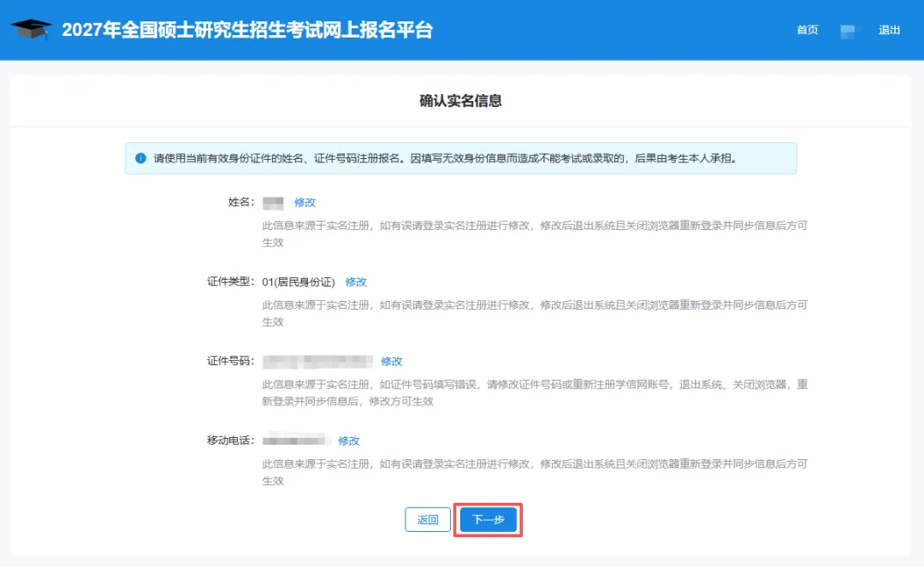Click the blurred username in the header
This screenshot has height=567, width=924.
click(x=849, y=31)
